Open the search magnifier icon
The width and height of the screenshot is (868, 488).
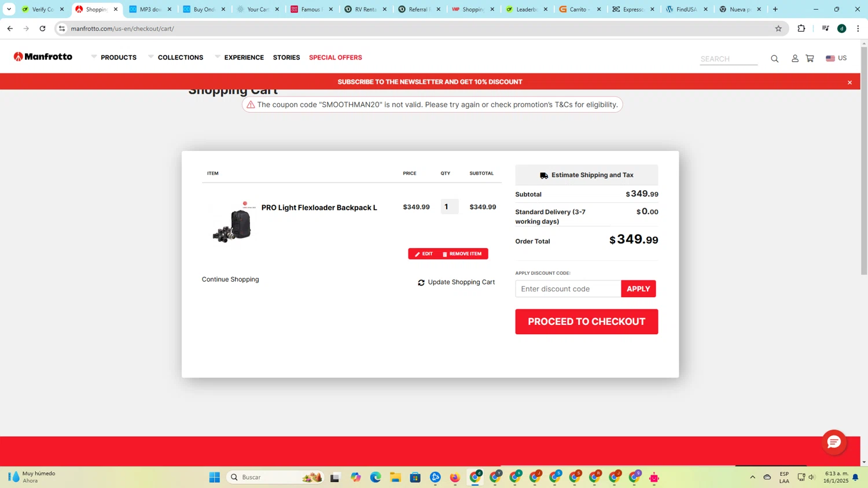pos(774,58)
